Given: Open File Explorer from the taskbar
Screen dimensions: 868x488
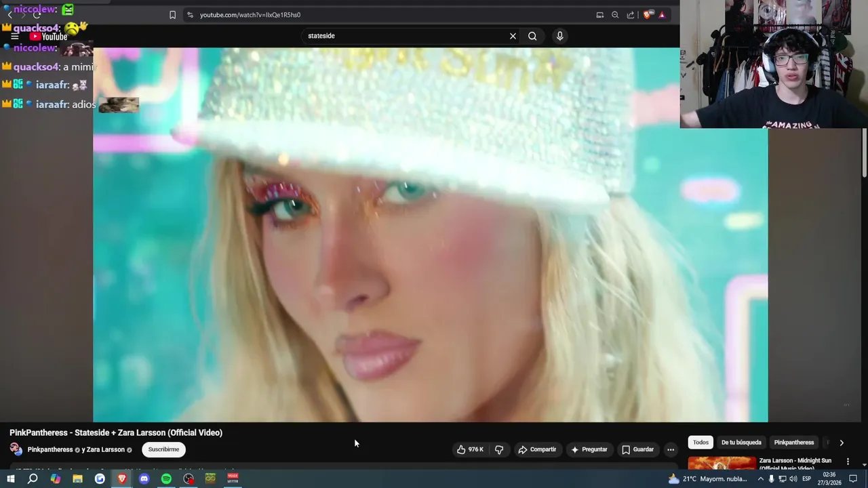Looking at the screenshot, I should (x=77, y=479).
